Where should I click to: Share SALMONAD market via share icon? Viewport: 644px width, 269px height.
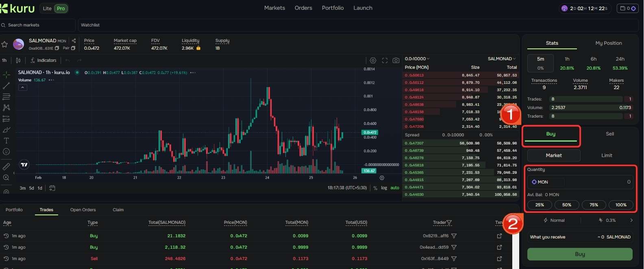(x=74, y=40)
